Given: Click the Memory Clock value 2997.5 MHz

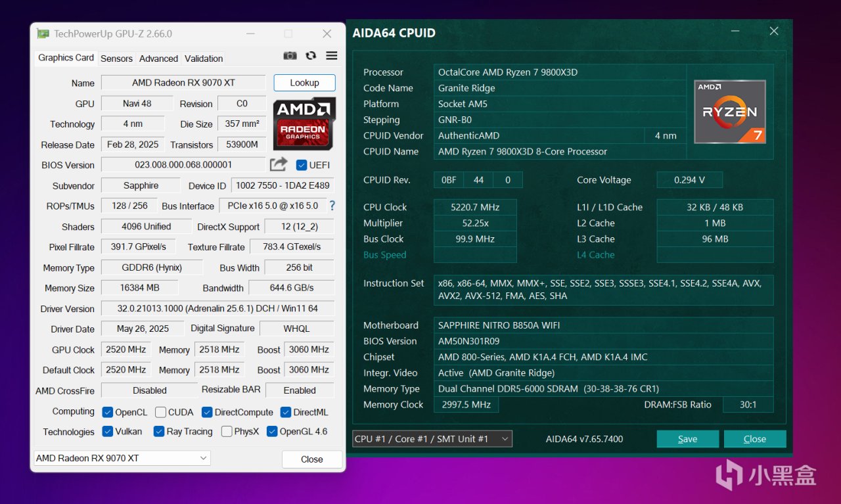Looking at the screenshot, I should click(x=466, y=405).
